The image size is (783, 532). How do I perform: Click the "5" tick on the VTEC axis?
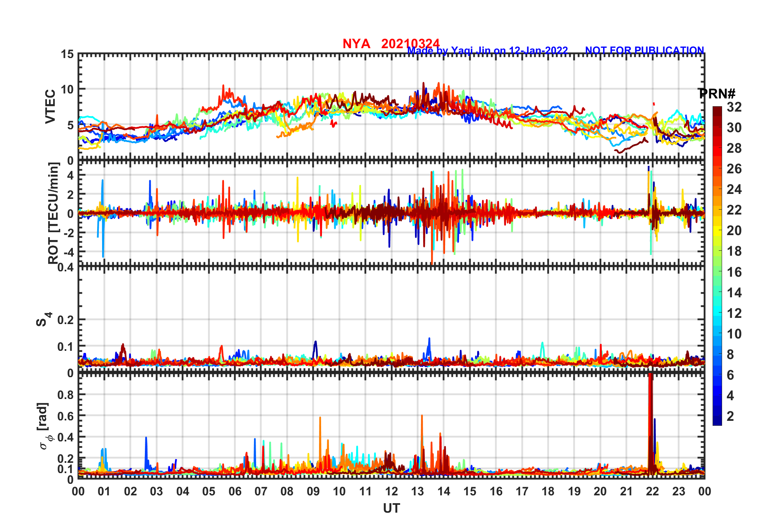(70, 125)
